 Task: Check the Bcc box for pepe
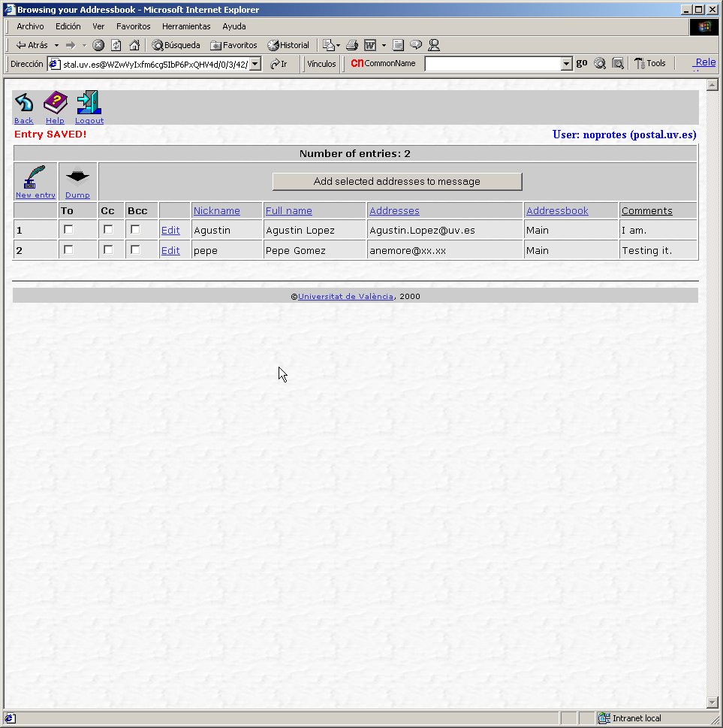135,249
